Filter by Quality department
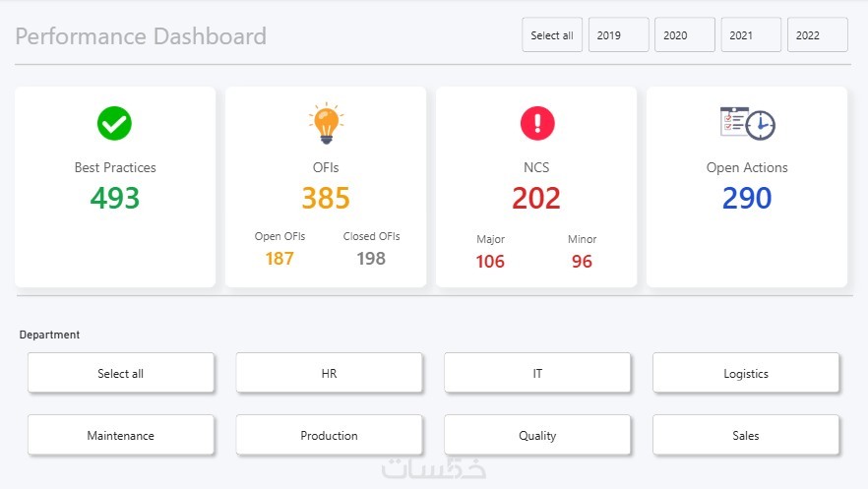Image resolution: width=868 pixels, height=489 pixels. coord(537,435)
